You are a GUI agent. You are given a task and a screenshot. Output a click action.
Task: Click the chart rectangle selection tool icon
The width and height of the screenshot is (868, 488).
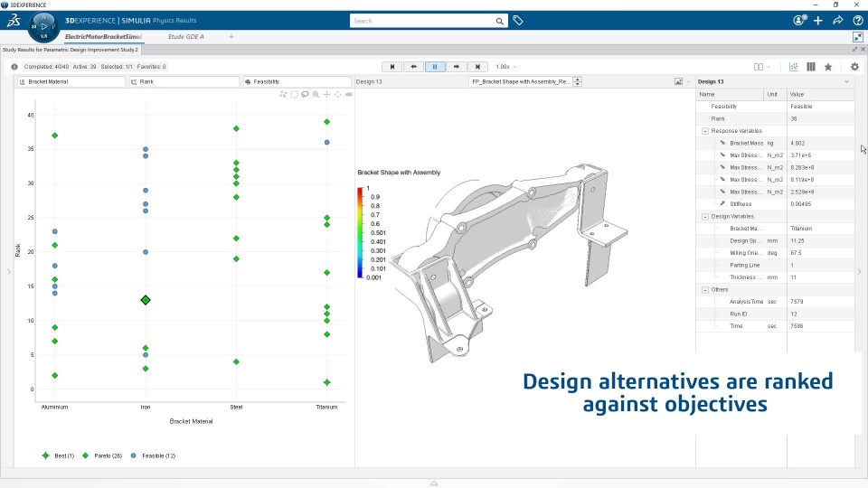coord(294,95)
